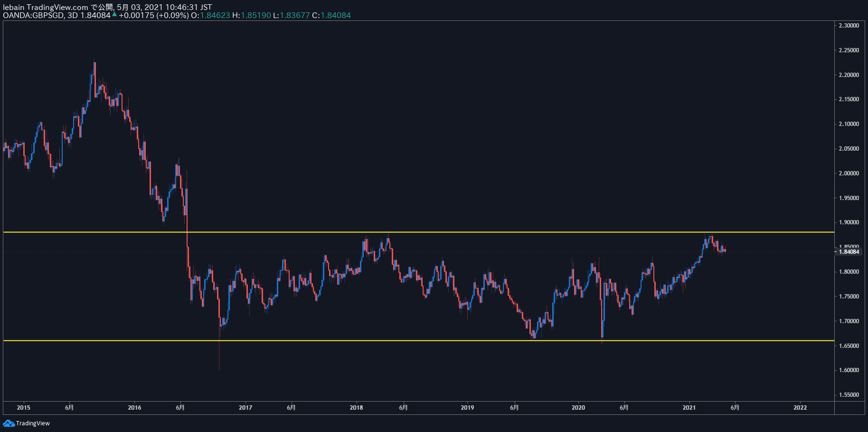Click the 2018 label on time axis
The width and height of the screenshot is (868, 432).
point(356,408)
